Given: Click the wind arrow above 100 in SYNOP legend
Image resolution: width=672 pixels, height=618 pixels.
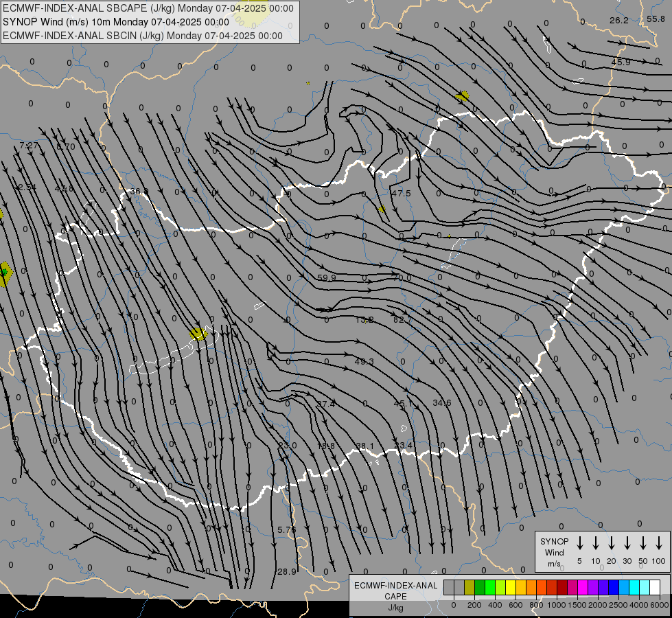Looking at the screenshot, I should coord(659,543).
